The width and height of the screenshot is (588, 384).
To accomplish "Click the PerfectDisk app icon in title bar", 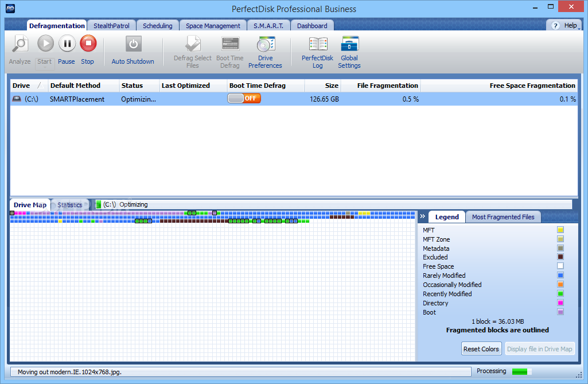I will [x=10, y=9].
